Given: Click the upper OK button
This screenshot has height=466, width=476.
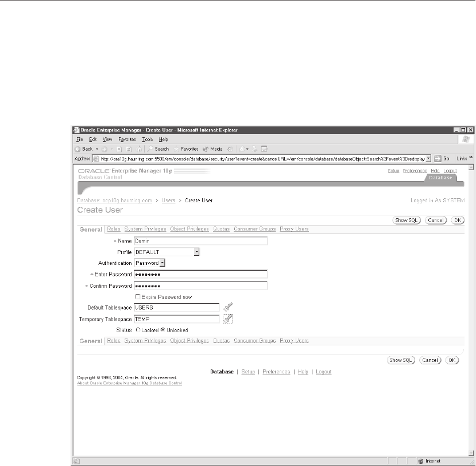Looking at the screenshot, I should (458, 220).
